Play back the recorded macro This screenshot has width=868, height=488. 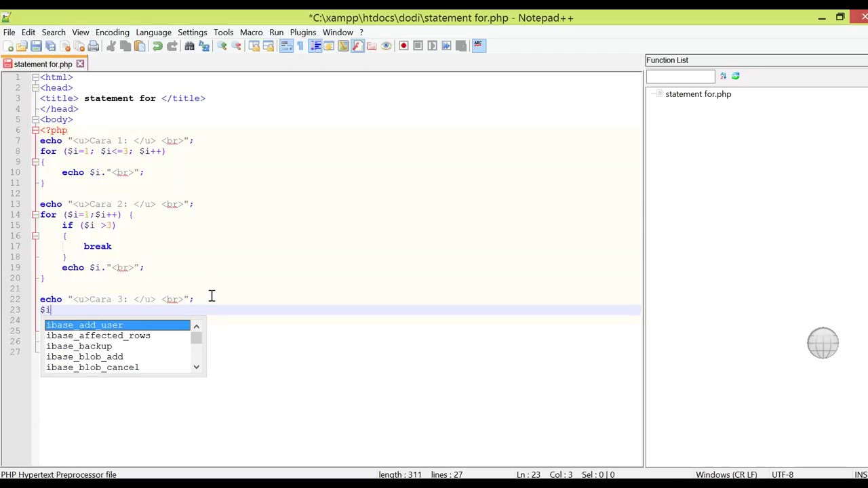[x=432, y=46]
